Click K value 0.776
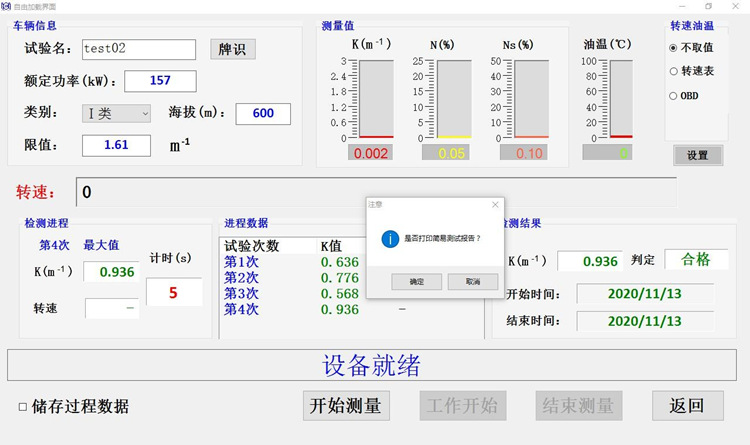The height and width of the screenshot is (445, 750). (x=340, y=278)
